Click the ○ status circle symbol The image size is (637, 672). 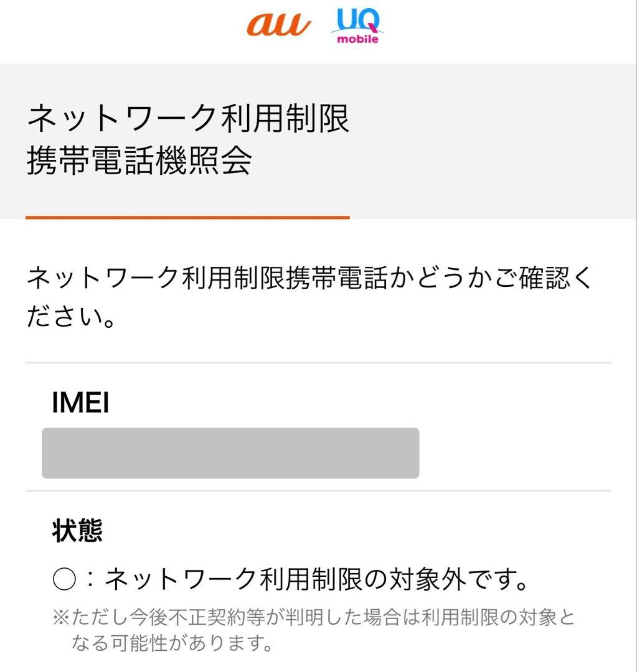point(64,581)
